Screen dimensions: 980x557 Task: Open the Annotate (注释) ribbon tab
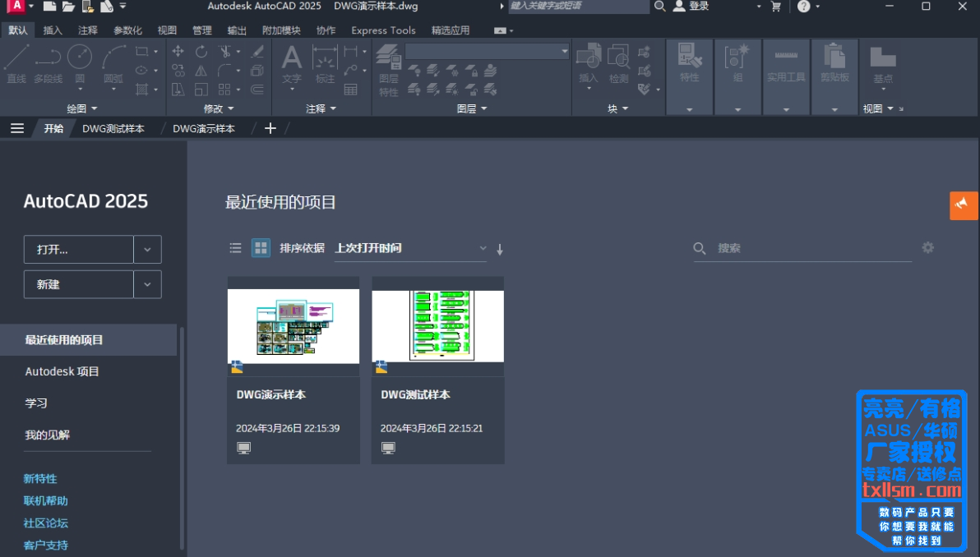tap(87, 30)
